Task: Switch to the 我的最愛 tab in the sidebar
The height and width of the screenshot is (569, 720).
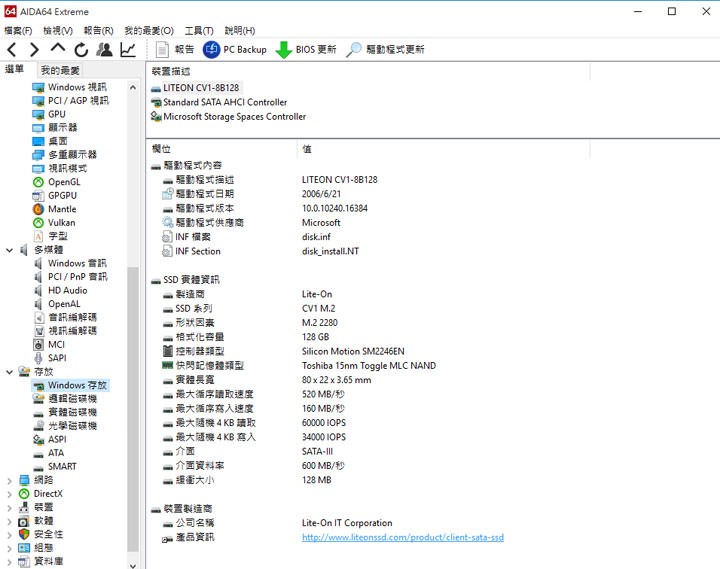Action: [x=60, y=70]
